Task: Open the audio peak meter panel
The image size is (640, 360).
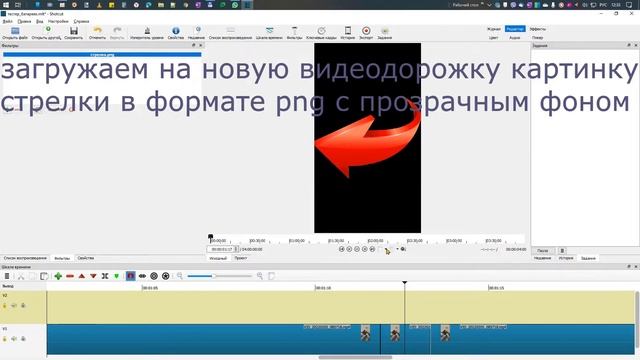Action: [147, 31]
